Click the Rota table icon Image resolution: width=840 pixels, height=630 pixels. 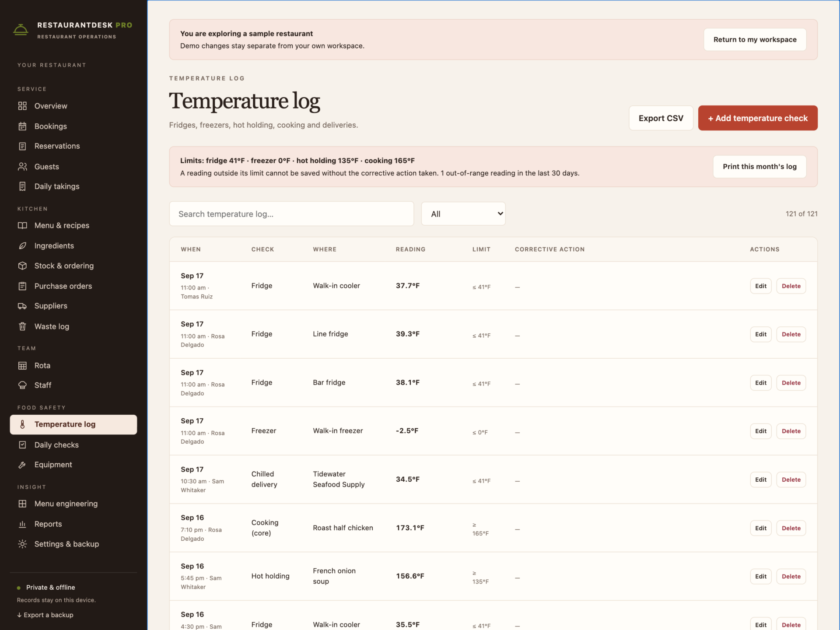pos(22,365)
